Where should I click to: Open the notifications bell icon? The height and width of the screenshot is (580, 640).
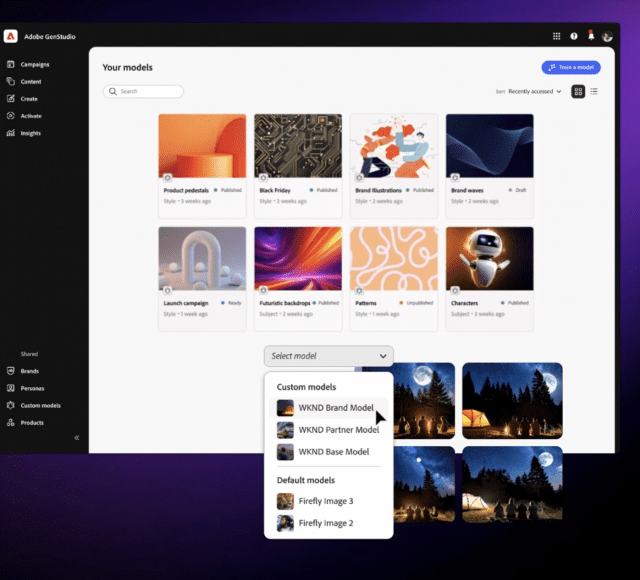591,35
